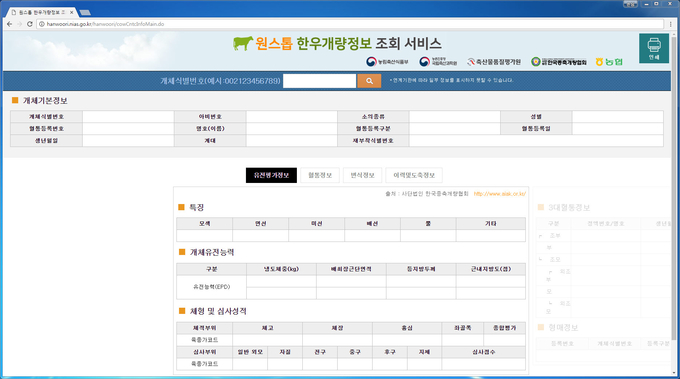
Task: Click the site info icon in address bar
Action: tap(42, 24)
